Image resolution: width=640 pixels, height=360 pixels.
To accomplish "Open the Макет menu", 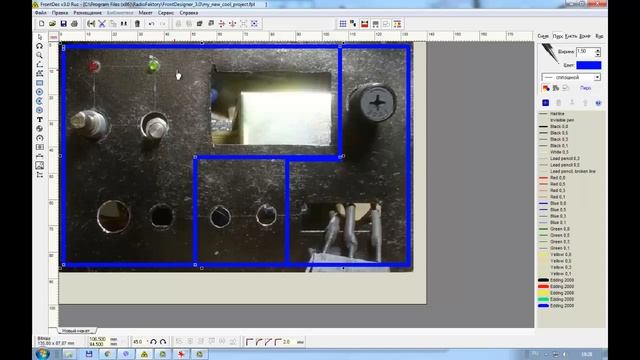I will coord(145,13).
